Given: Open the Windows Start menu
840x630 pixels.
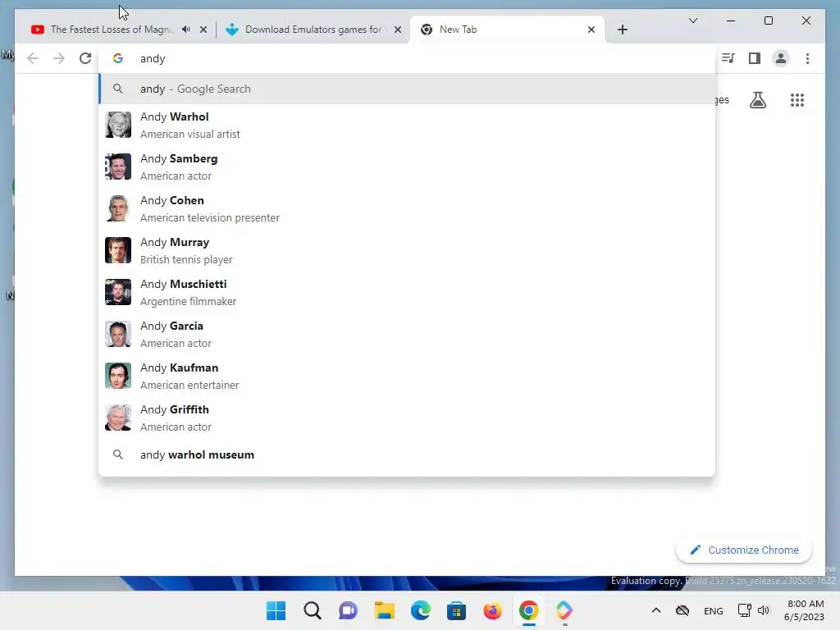Looking at the screenshot, I should point(276,610).
